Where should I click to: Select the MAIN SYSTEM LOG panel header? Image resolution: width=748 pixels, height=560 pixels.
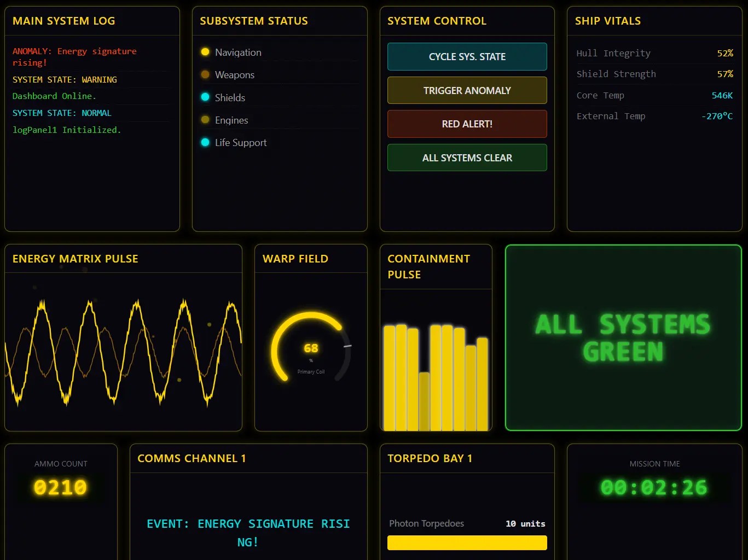pos(64,21)
